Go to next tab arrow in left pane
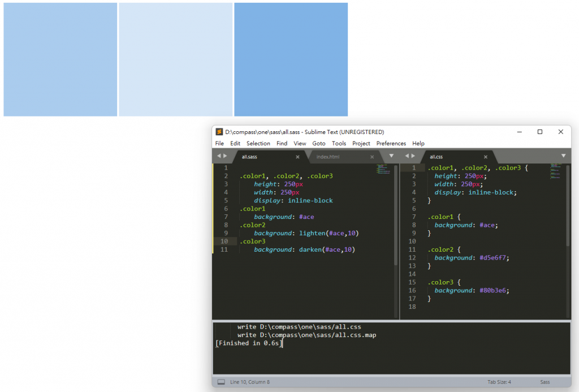 (225, 156)
